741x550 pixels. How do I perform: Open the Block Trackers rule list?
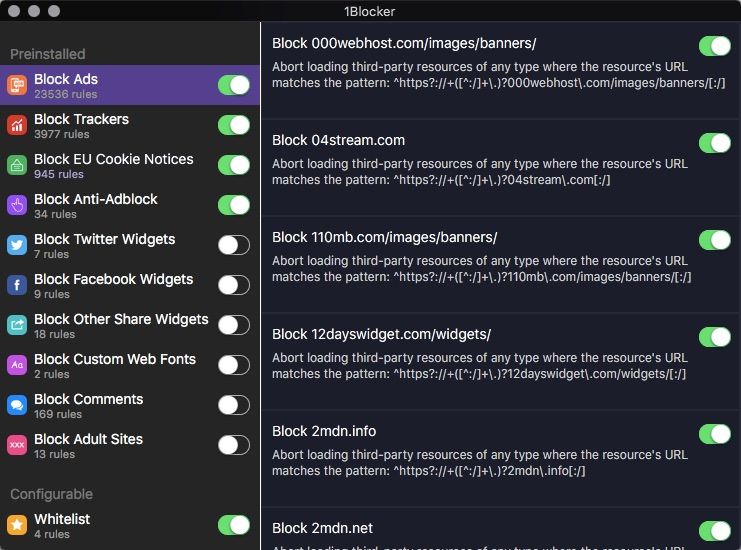130,125
